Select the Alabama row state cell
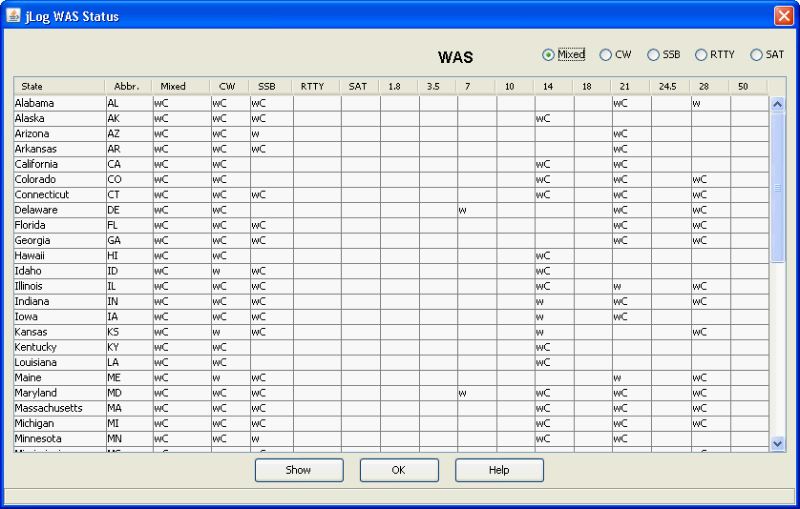Viewport: 800px width, 509px height. [x=58, y=103]
